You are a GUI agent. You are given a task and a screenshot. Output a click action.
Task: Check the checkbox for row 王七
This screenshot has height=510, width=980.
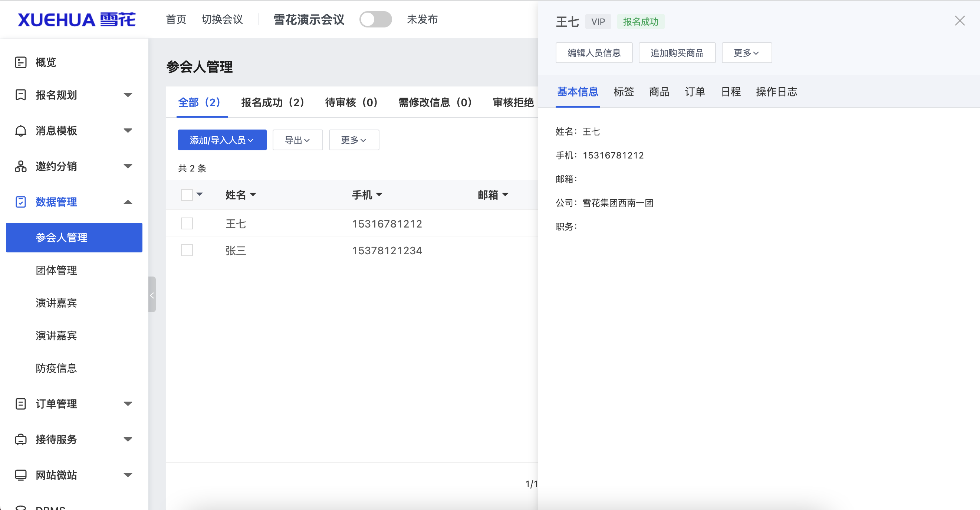click(187, 223)
